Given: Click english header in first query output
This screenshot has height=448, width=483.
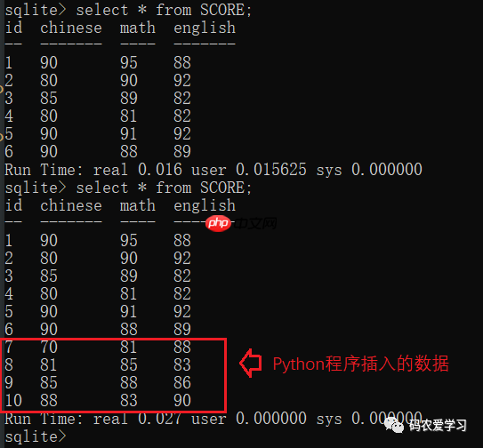Looking at the screenshot, I should [205, 28].
